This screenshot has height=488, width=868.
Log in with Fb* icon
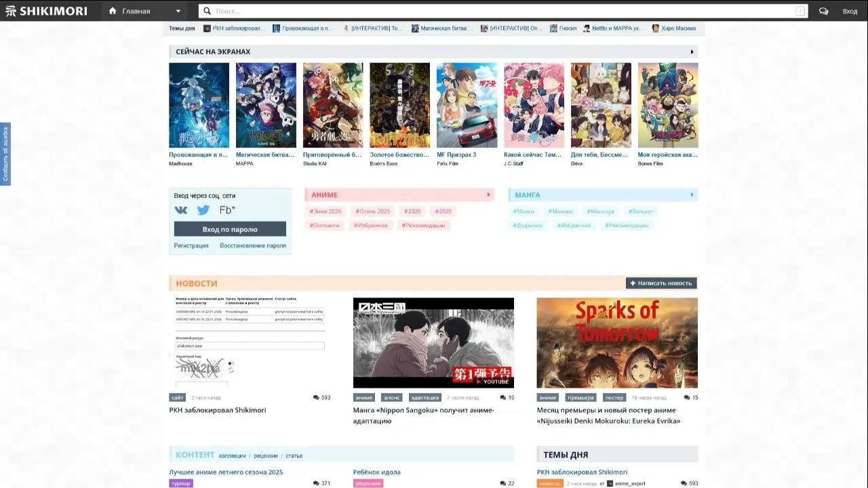pos(227,210)
